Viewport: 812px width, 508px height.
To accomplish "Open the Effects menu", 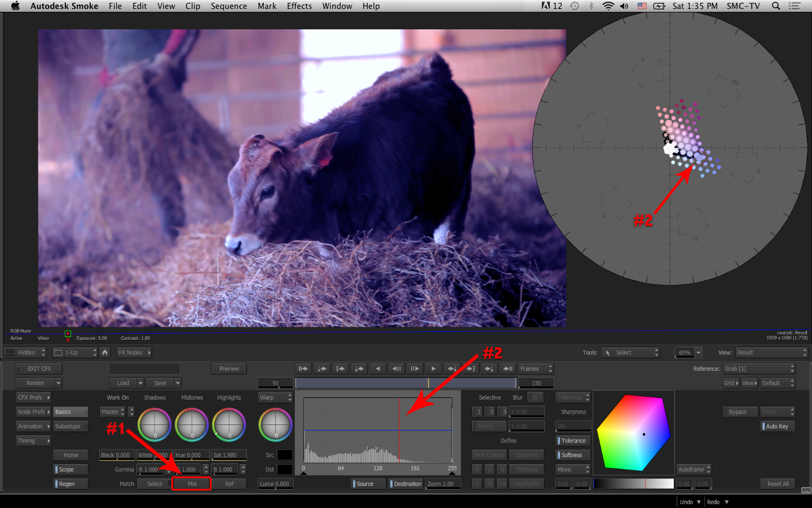I will [x=299, y=6].
